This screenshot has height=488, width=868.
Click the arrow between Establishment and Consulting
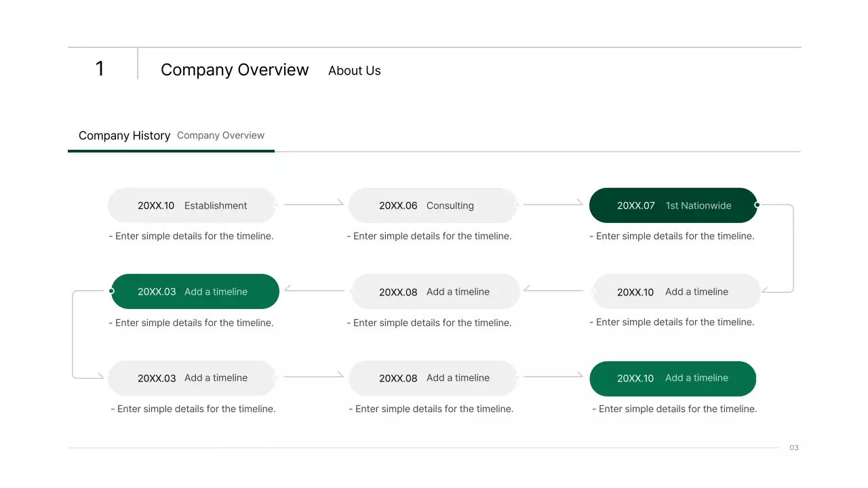[x=313, y=203]
